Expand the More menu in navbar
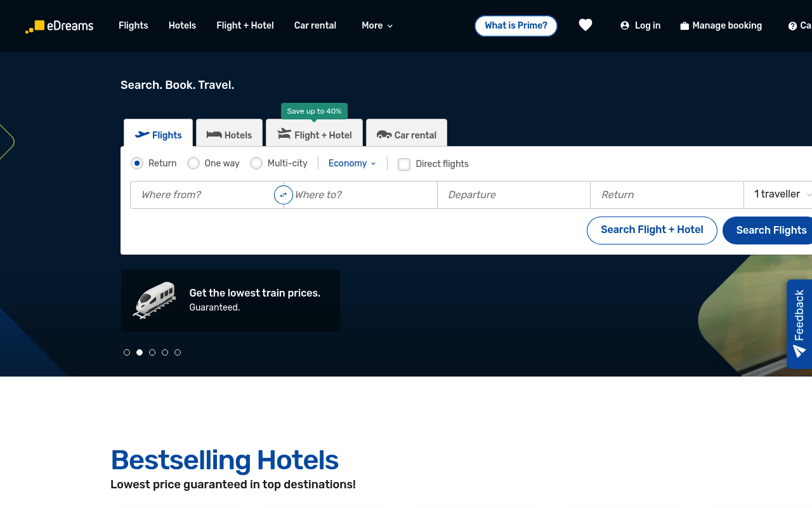The width and height of the screenshot is (812, 508). [377, 25]
